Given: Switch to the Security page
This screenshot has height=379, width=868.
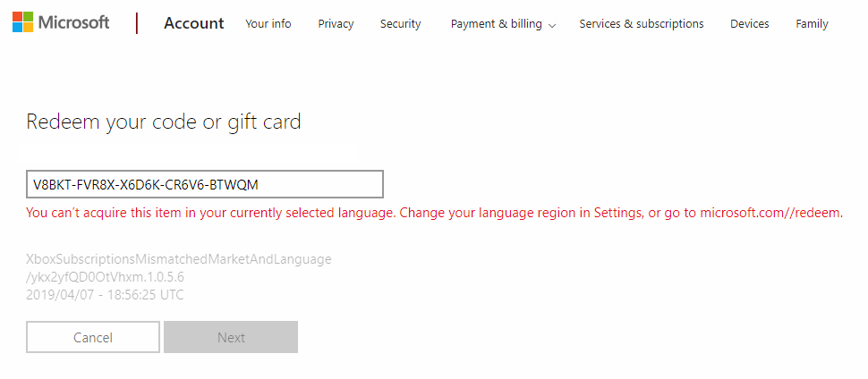Looking at the screenshot, I should [x=400, y=24].
